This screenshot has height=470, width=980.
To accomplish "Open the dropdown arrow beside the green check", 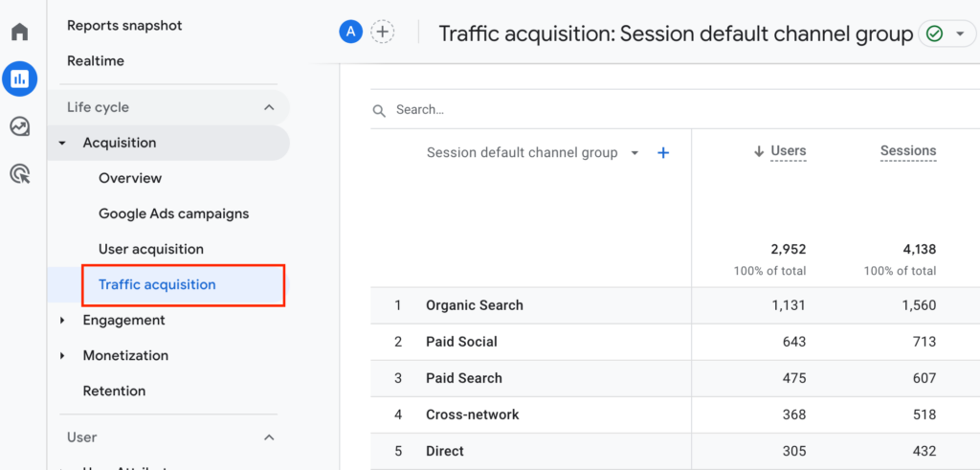I will point(960,34).
